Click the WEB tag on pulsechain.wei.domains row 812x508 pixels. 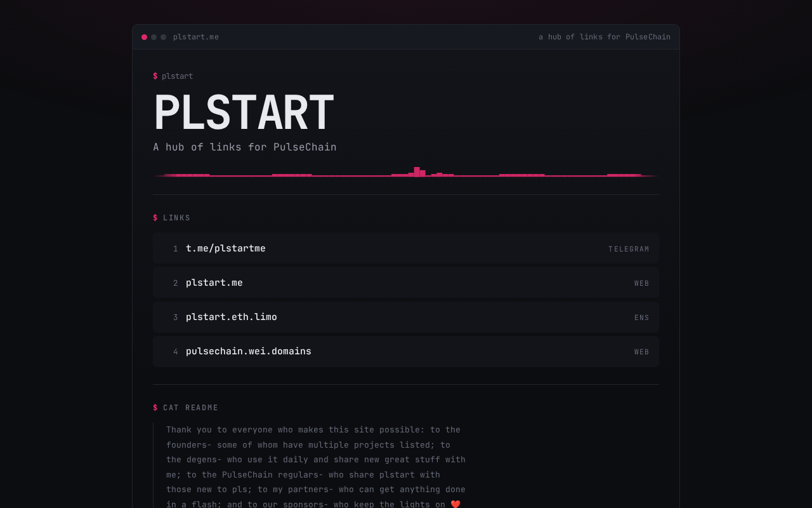pyautogui.click(x=642, y=352)
